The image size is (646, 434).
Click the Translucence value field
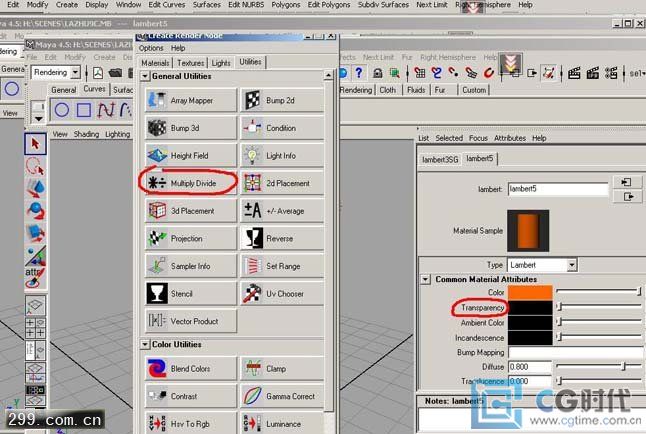529,382
